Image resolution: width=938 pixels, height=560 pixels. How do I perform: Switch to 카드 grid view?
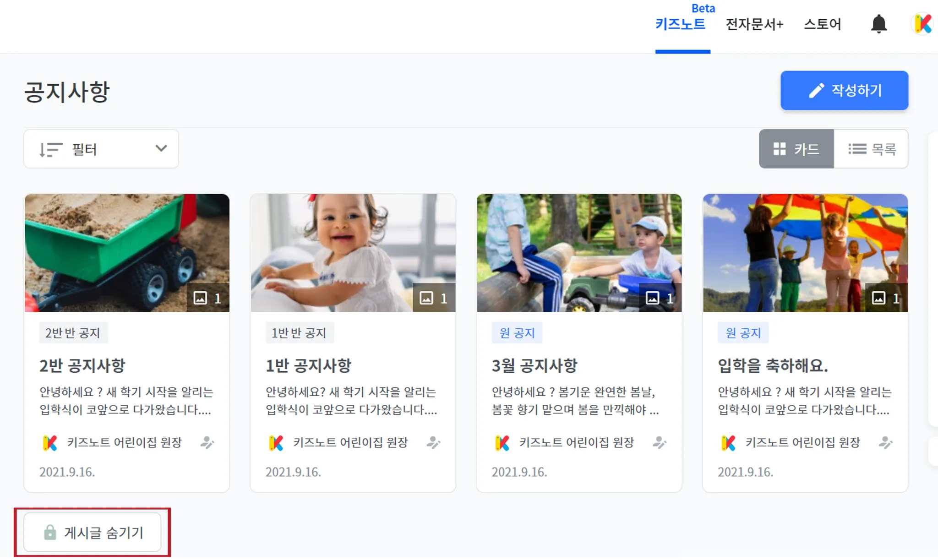796,149
